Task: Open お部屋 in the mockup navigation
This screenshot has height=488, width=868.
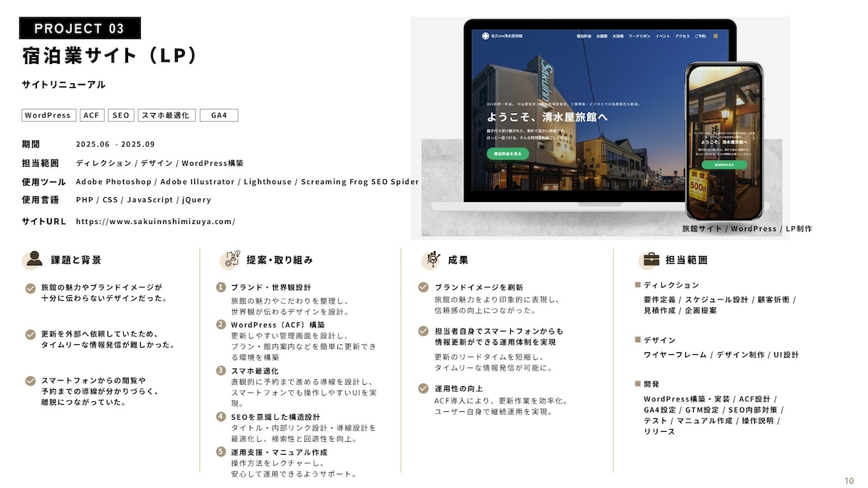Action: coord(602,36)
